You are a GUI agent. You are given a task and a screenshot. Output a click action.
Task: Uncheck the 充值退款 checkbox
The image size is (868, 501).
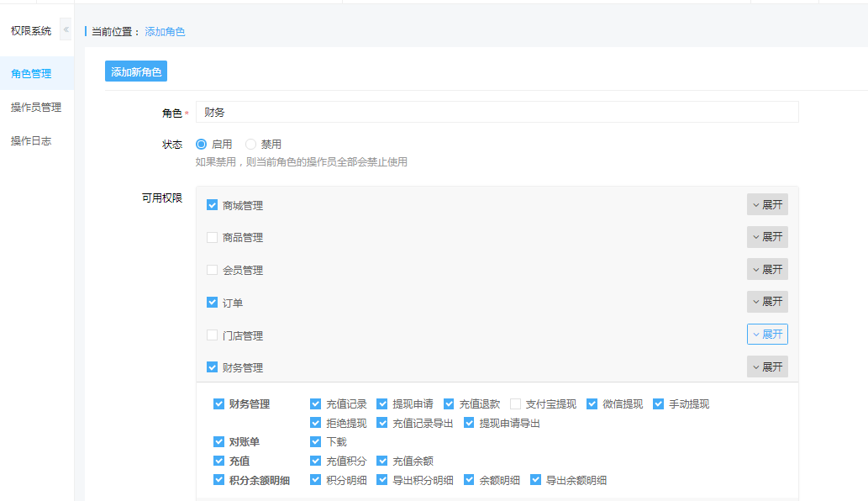click(x=449, y=403)
